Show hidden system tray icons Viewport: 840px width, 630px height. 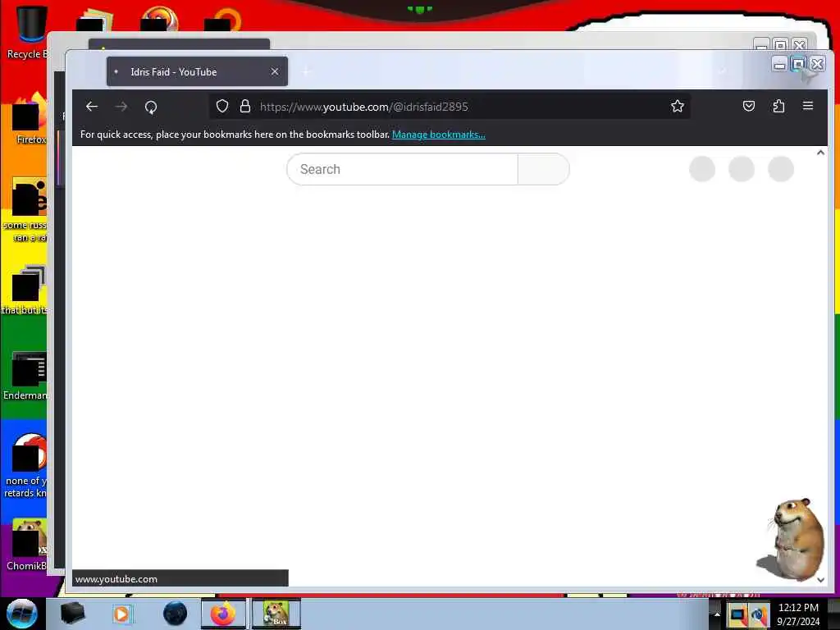(x=717, y=614)
